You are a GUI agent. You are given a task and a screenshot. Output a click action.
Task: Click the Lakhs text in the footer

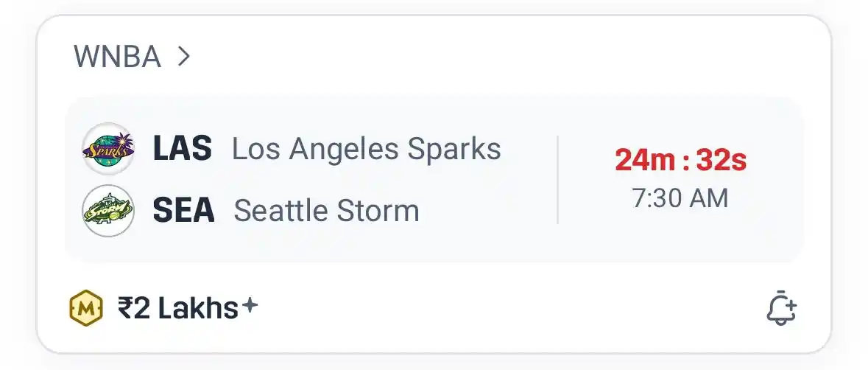pyautogui.click(x=198, y=309)
